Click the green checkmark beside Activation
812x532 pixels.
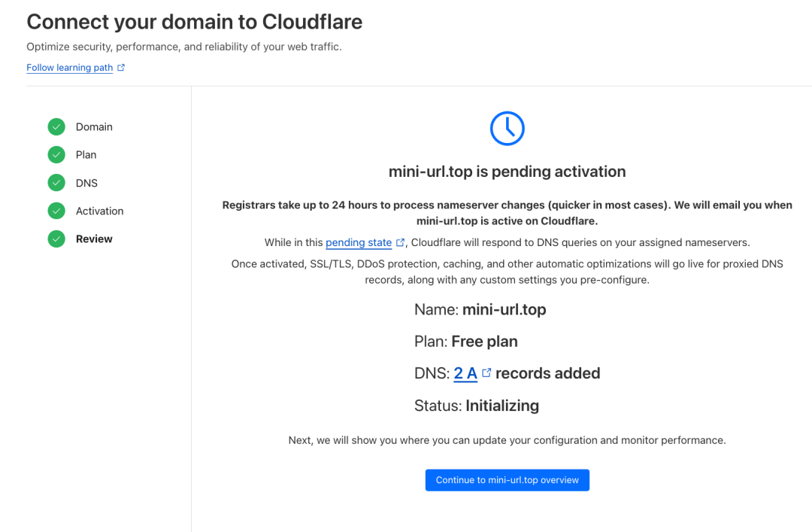(56, 211)
